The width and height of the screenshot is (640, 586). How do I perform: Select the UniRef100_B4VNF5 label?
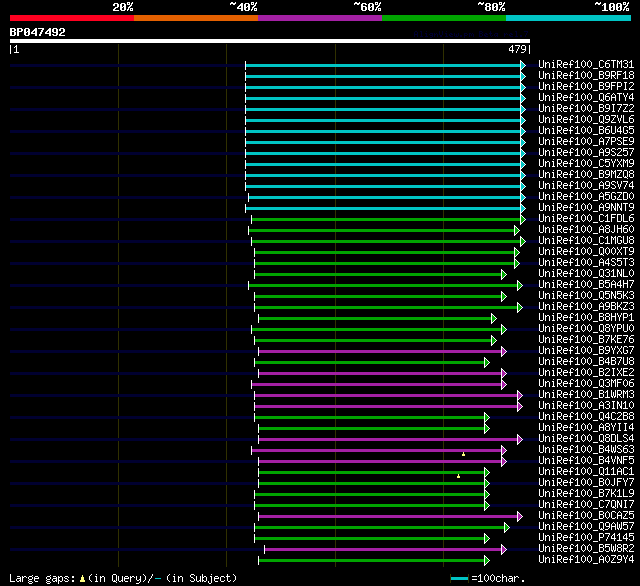click(x=586, y=461)
